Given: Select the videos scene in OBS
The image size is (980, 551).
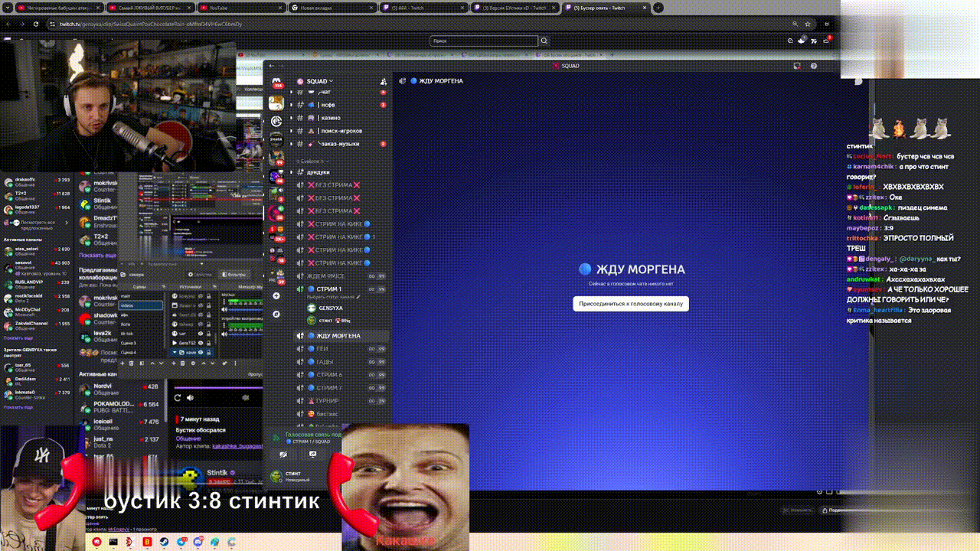Looking at the screenshot, I should (x=142, y=305).
